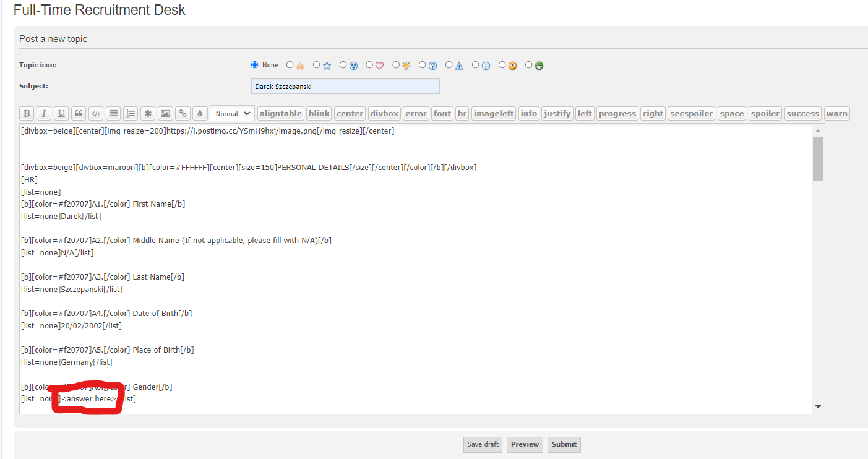Click the underline formatting button
868x459 pixels.
[61, 114]
